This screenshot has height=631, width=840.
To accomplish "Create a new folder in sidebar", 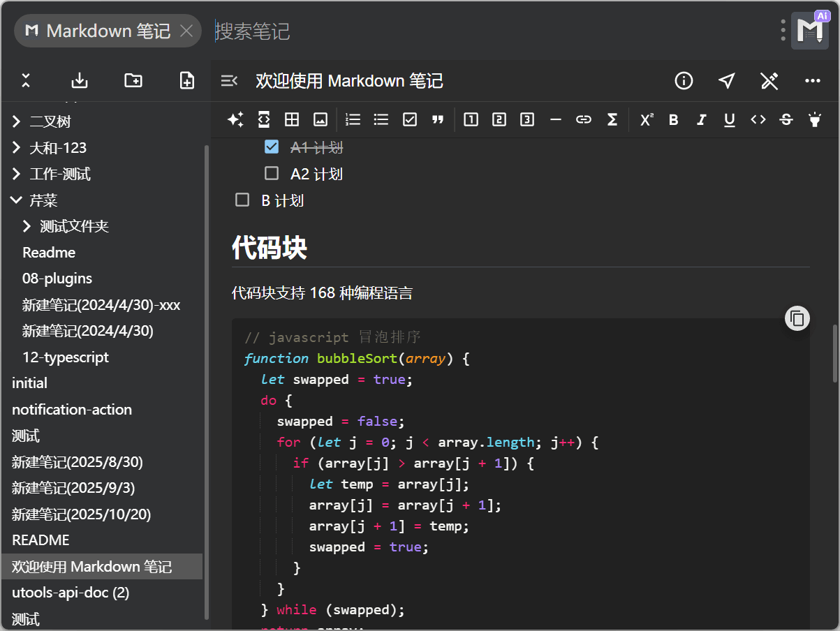I will pos(133,80).
